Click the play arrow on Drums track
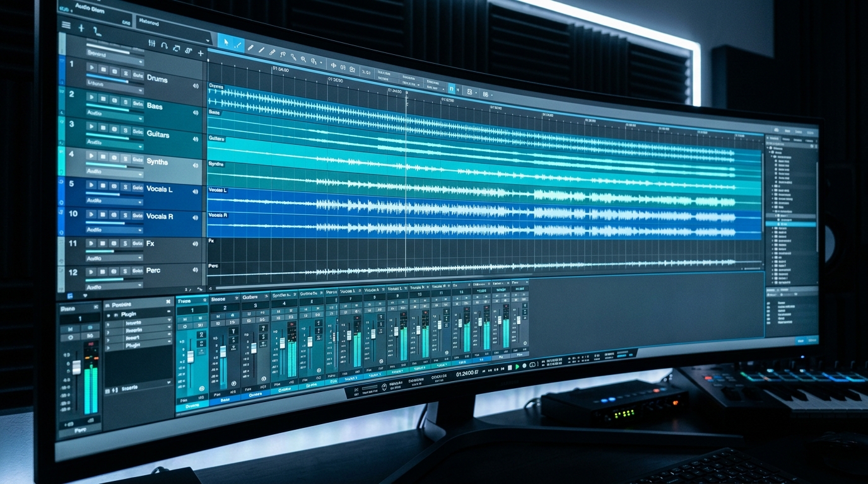The image size is (868, 484). (x=92, y=67)
